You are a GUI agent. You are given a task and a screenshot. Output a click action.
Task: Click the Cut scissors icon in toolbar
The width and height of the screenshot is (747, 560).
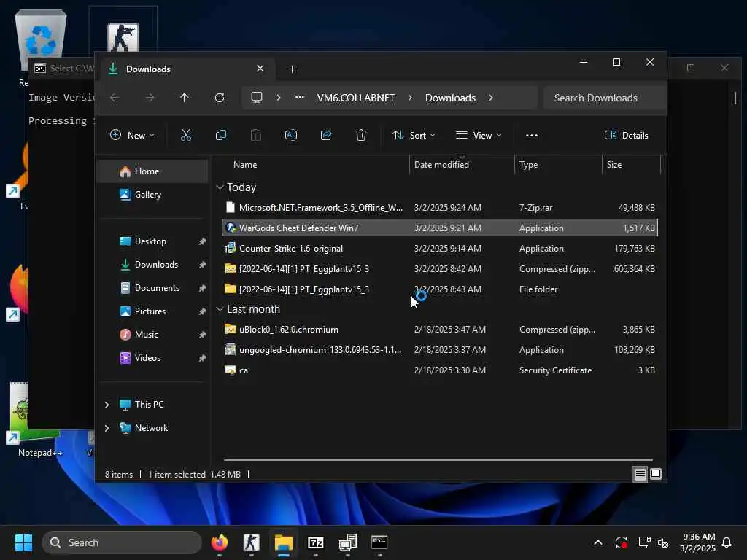click(186, 135)
